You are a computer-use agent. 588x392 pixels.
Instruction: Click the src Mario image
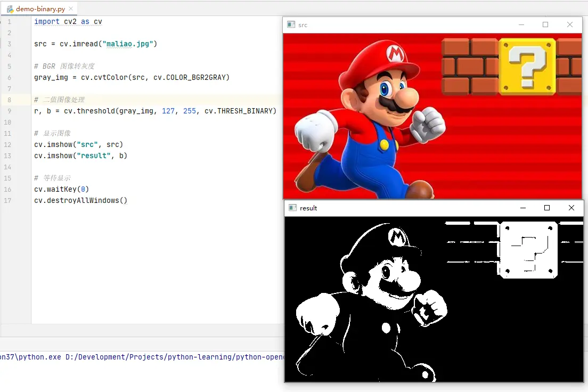click(432, 116)
